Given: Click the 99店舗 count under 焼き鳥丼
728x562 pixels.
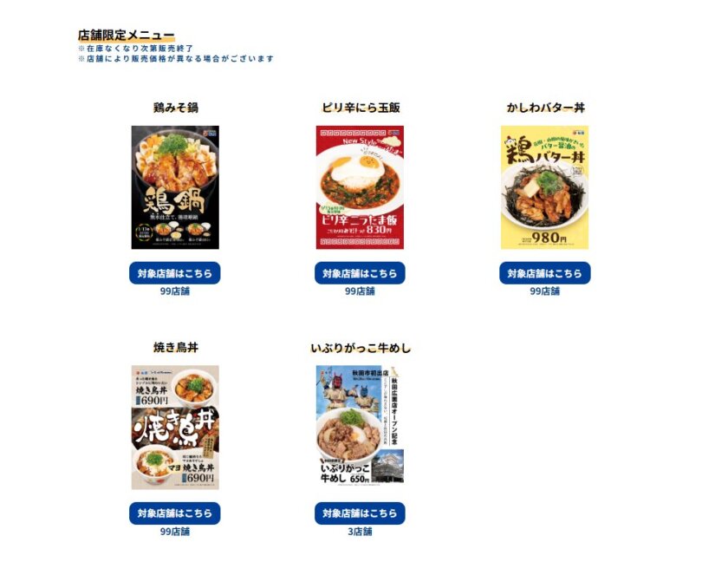Looking at the screenshot, I should click(x=175, y=532).
